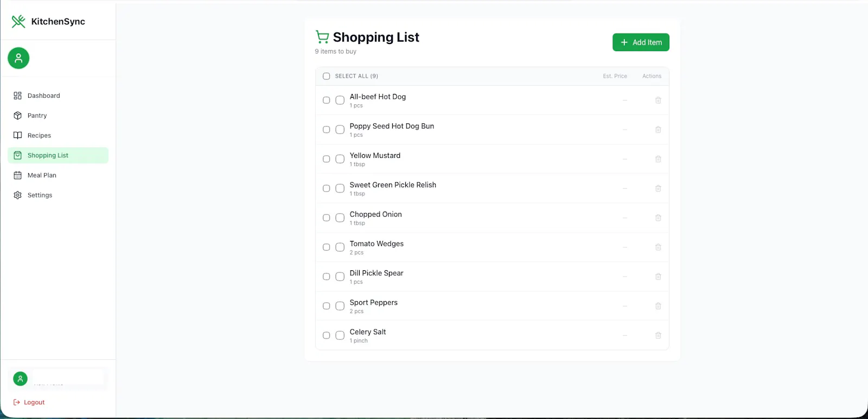Click the All-beef Hot Dog item name
This screenshot has width=868, height=419.
pyautogui.click(x=378, y=97)
